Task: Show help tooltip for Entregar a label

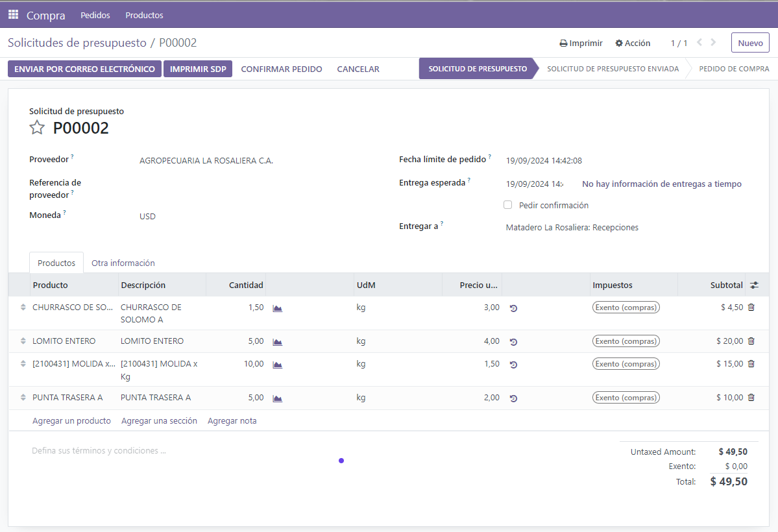Action: tap(442, 223)
